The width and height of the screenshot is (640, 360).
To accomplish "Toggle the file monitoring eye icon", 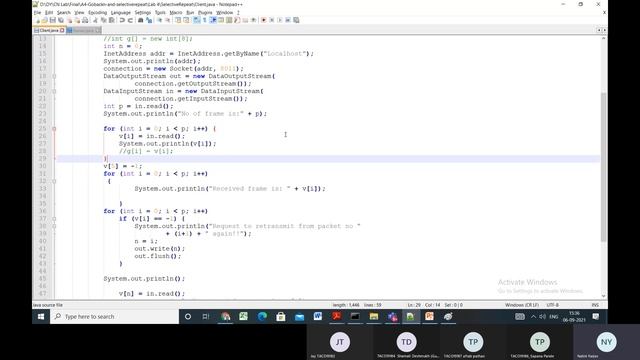I will [x=253, y=20].
